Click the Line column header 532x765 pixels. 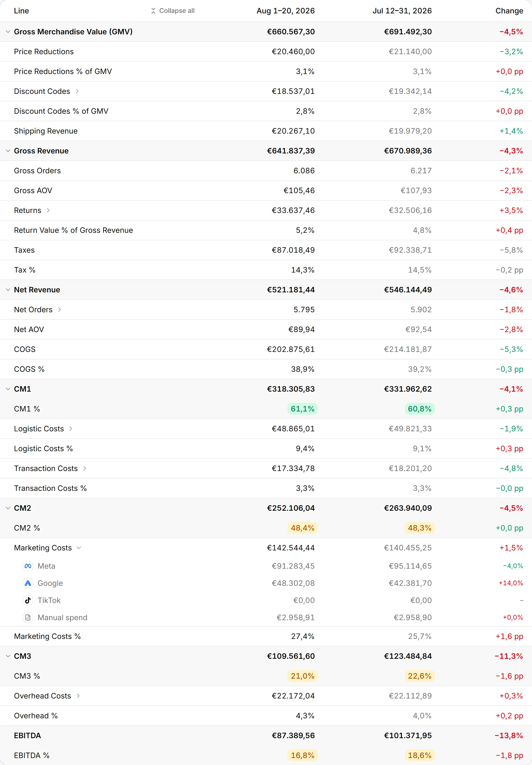[x=21, y=11]
